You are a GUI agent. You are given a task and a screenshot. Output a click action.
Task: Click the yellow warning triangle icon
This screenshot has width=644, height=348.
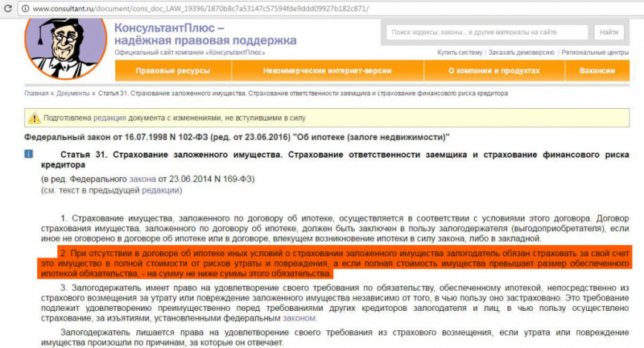point(34,118)
